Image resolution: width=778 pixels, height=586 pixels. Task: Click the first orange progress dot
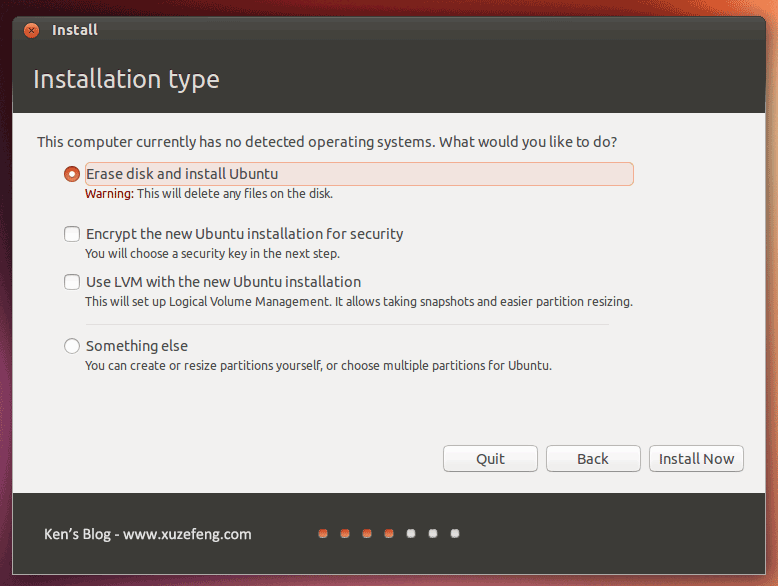point(323,534)
